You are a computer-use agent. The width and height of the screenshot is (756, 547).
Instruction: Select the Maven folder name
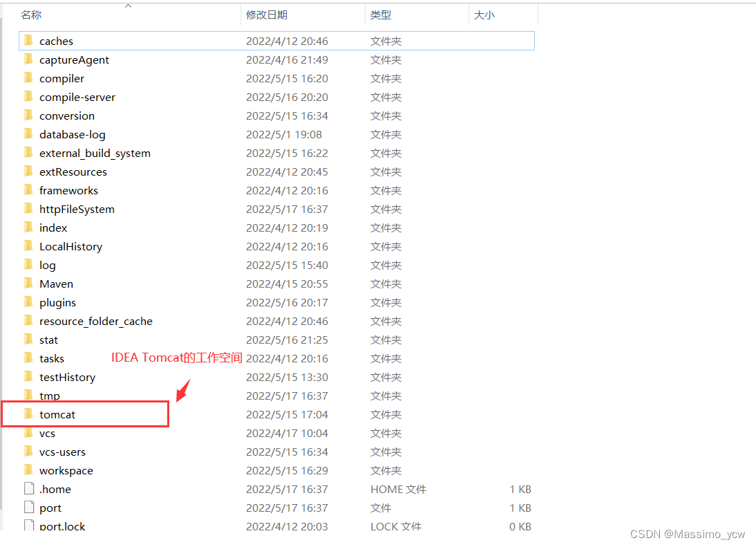tap(57, 284)
